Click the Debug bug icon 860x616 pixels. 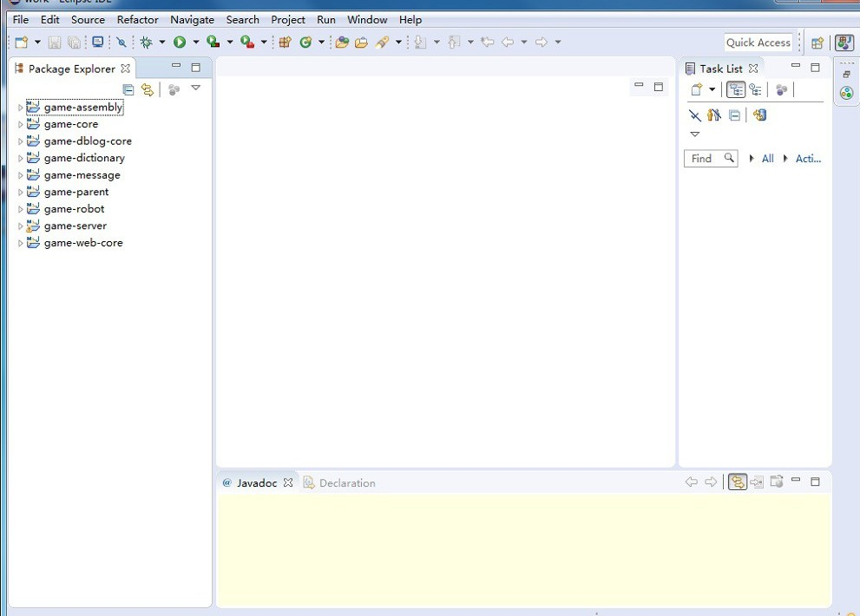pos(146,42)
